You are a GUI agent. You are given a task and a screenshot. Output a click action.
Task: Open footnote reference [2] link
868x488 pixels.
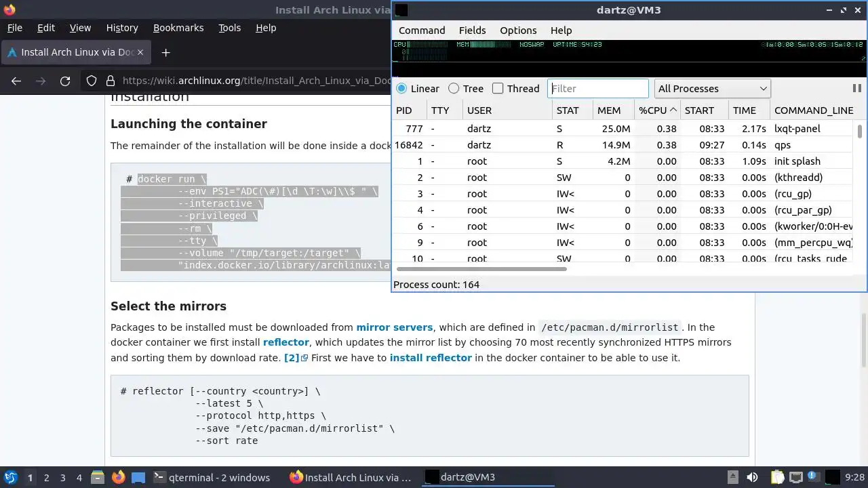pos(296,358)
